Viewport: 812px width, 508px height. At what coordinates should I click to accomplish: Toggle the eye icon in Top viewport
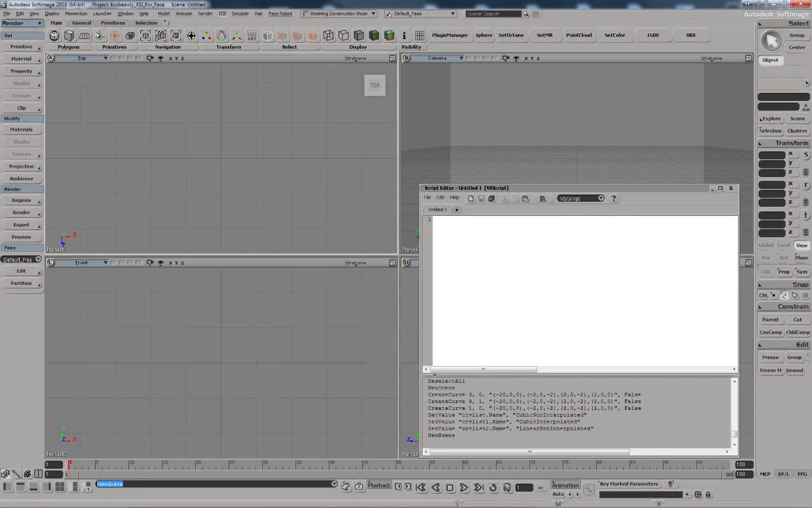161,58
